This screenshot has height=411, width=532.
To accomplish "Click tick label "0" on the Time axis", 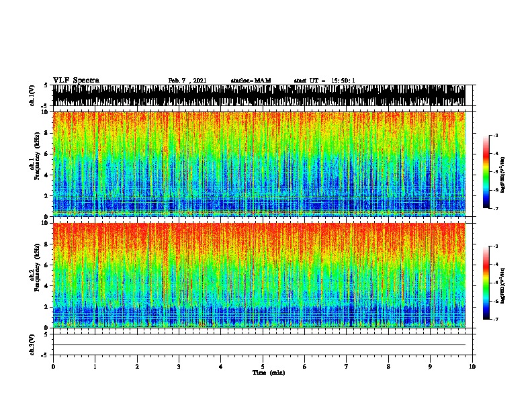I will (x=53, y=367).
